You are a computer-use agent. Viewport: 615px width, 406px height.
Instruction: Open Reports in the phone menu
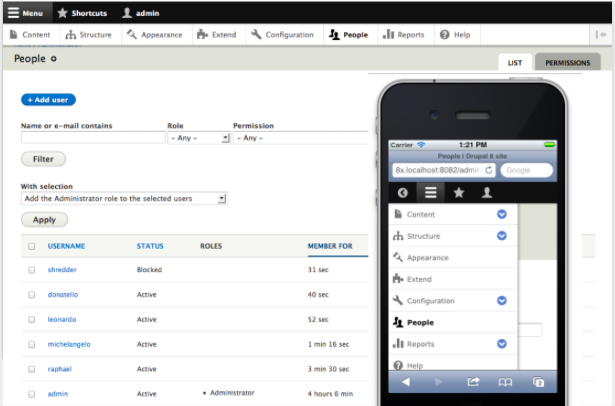(420, 344)
